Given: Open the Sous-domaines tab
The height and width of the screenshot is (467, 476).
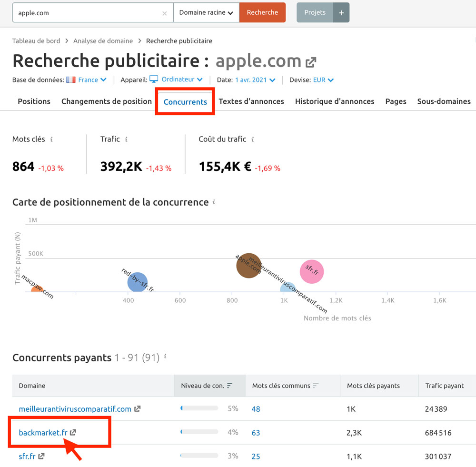Looking at the screenshot, I should point(444,101).
